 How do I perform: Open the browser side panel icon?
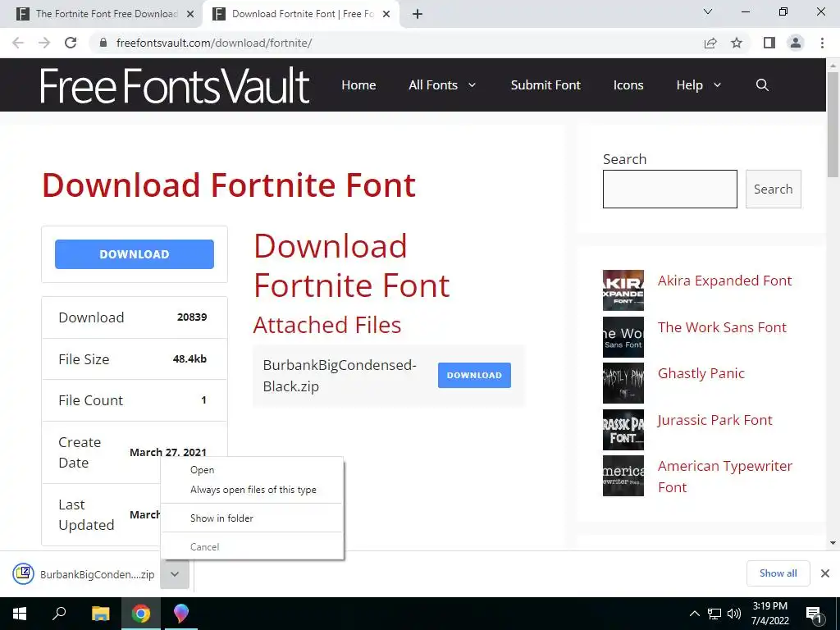(x=769, y=43)
